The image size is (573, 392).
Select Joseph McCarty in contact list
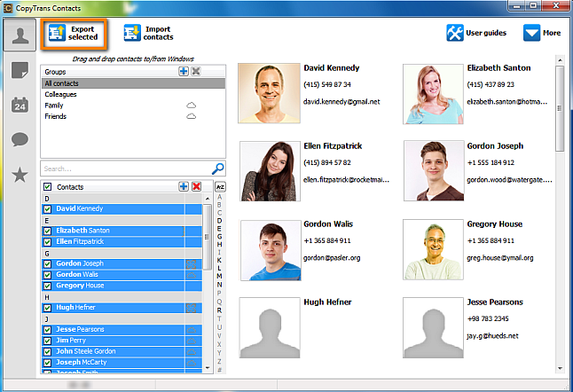click(x=122, y=363)
